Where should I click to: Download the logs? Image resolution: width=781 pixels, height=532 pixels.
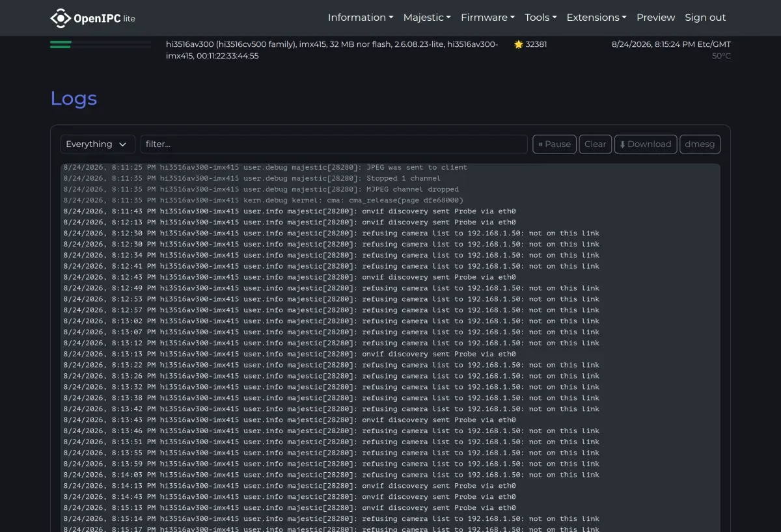646,144
